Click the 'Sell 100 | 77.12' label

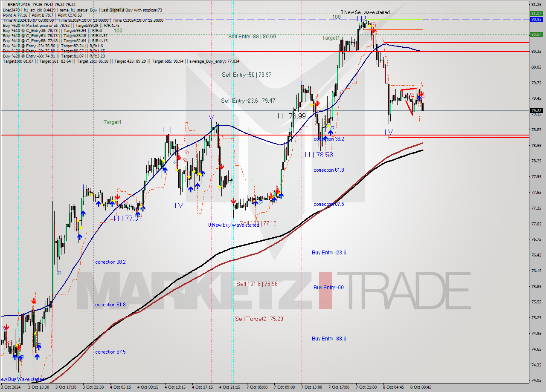[258, 223]
